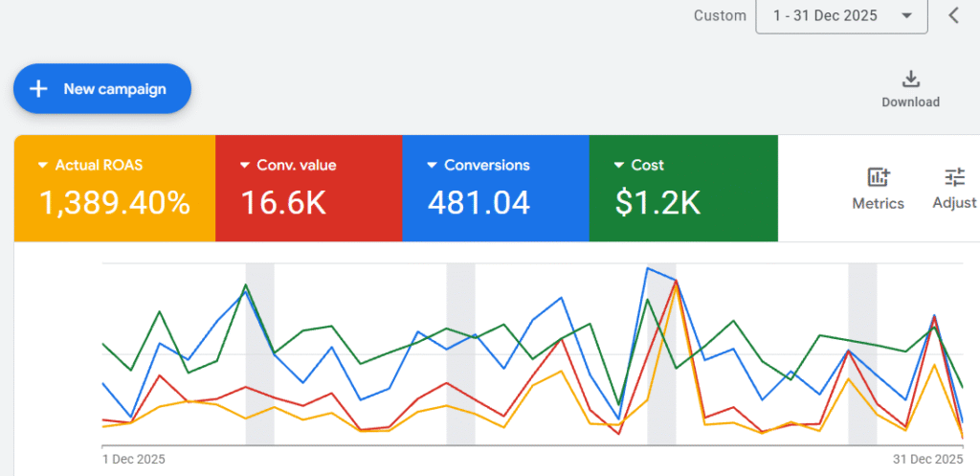The height and width of the screenshot is (476, 980).
Task: Open the Metrics chart icon
Action: point(878,177)
